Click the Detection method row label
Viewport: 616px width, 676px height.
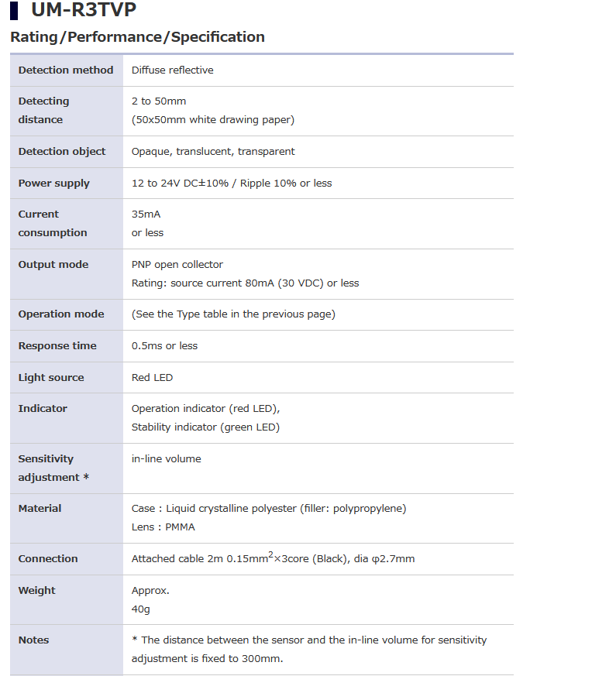[x=66, y=70]
